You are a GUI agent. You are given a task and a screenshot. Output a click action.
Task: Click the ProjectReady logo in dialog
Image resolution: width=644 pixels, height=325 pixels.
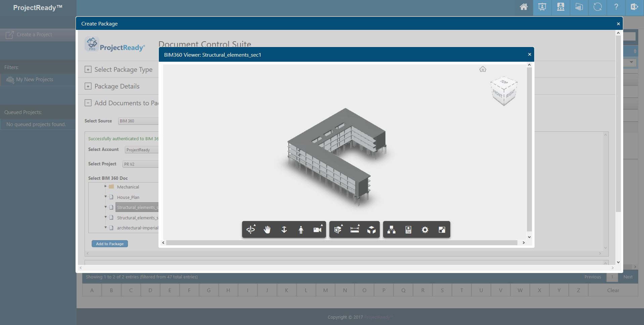coord(115,44)
